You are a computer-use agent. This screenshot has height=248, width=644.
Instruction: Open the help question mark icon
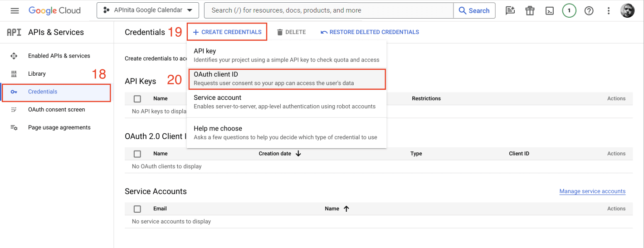click(589, 10)
